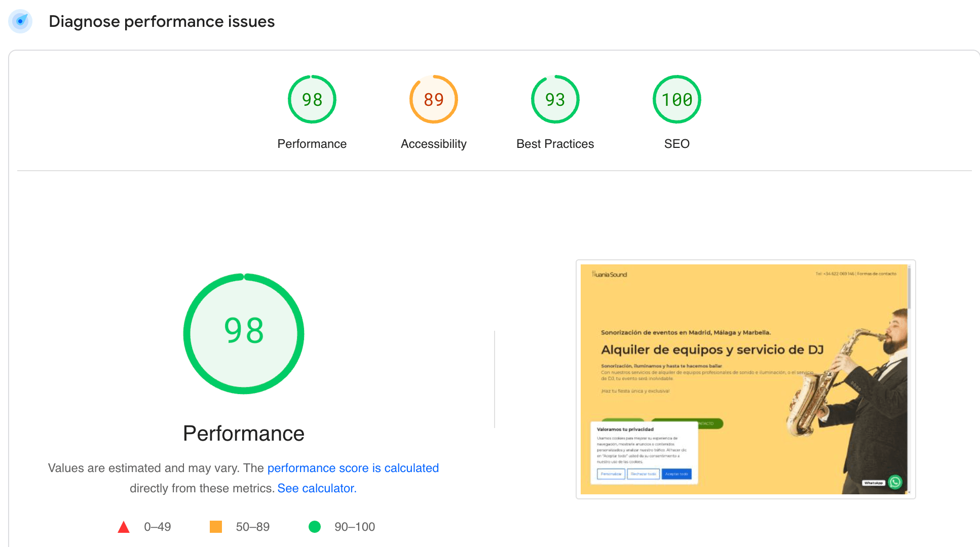Open the 'See calculator.' link
The image size is (980, 547).
click(317, 488)
